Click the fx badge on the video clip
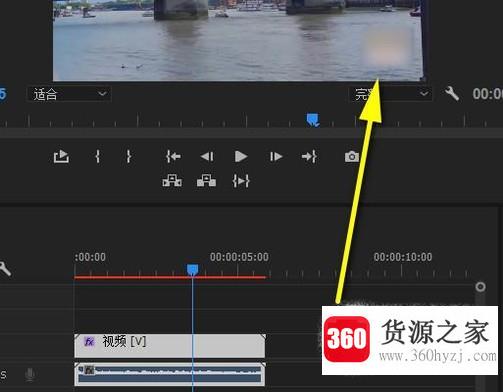Image resolution: width=503 pixels, height=392 pixels. click(89, 342)
